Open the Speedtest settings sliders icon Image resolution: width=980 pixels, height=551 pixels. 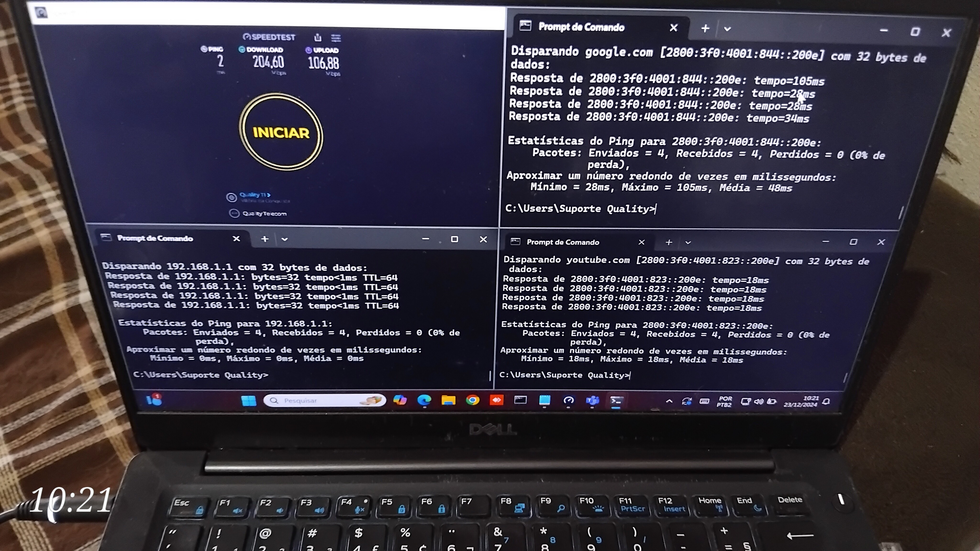click(335, 38)
